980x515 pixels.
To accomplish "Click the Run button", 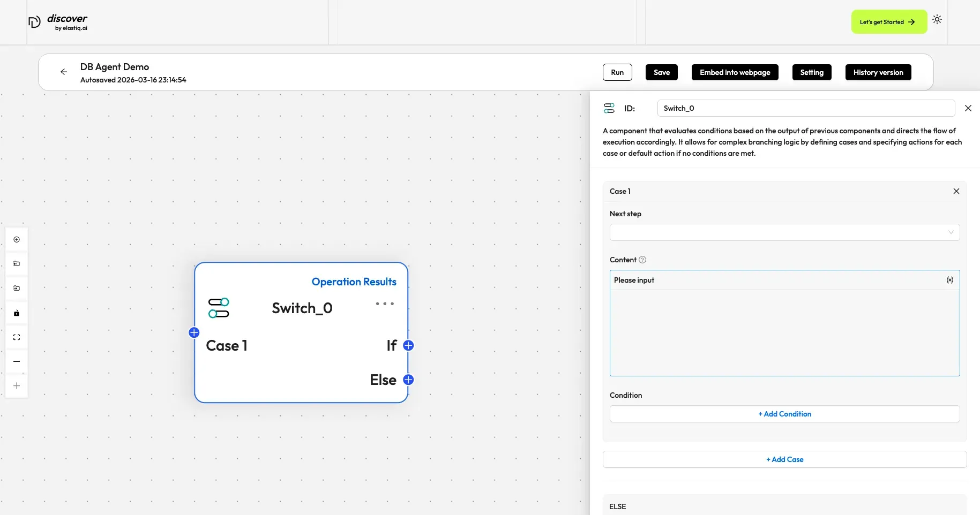I will coord(617,72).
